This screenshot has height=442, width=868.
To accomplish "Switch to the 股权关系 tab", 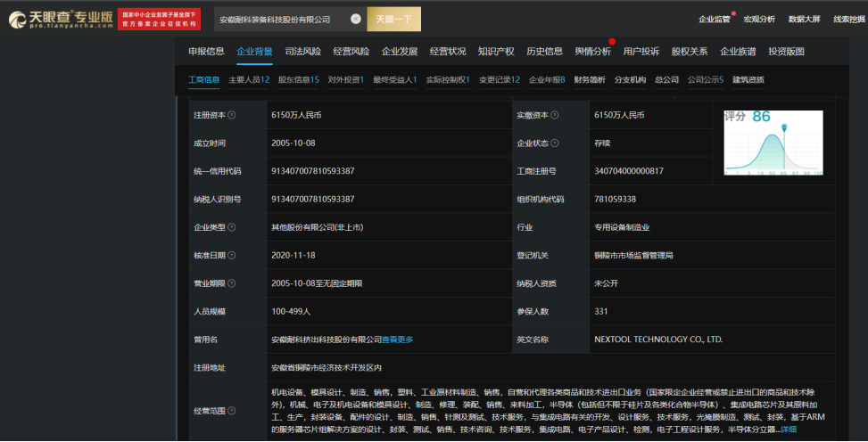I will [690, 52].
